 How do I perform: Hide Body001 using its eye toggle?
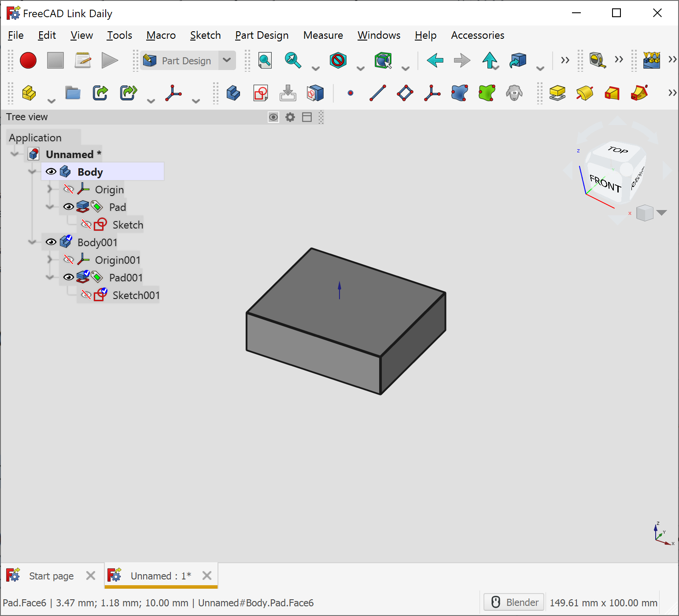[x=51, y=242]
